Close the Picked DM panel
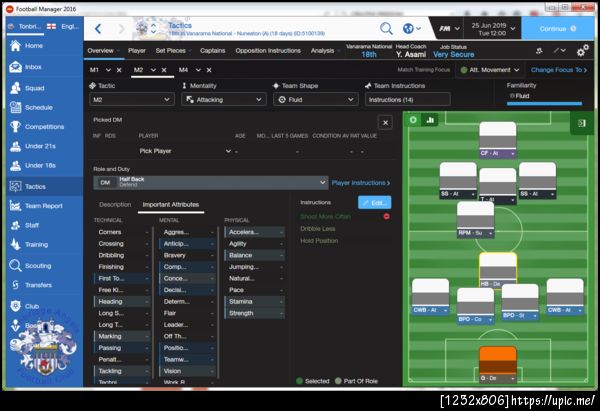 (x=385, y=123)
